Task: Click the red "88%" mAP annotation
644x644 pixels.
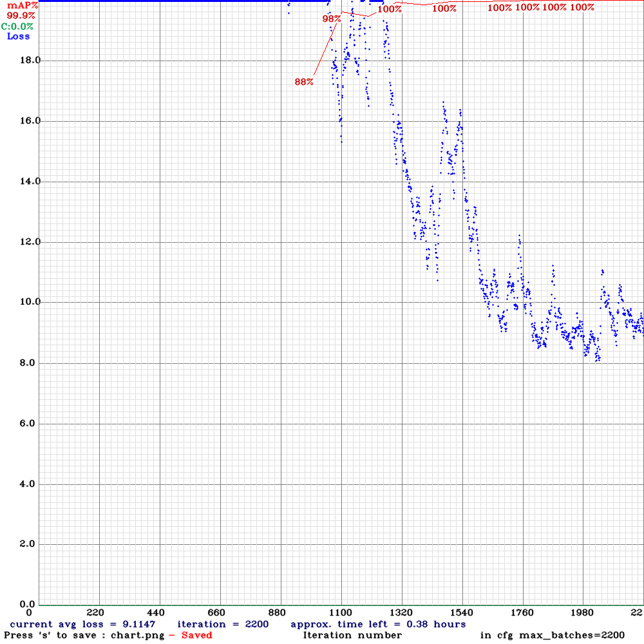Action: [x=304, y=82]
